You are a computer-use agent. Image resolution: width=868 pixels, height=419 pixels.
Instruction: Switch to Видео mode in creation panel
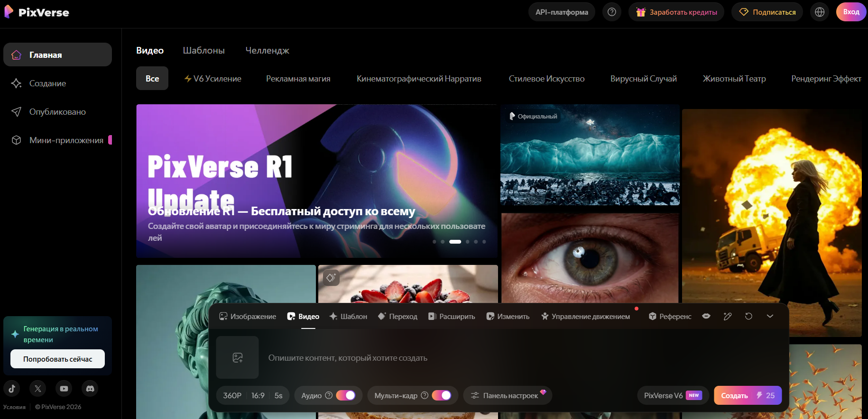[x=303, y=316]
